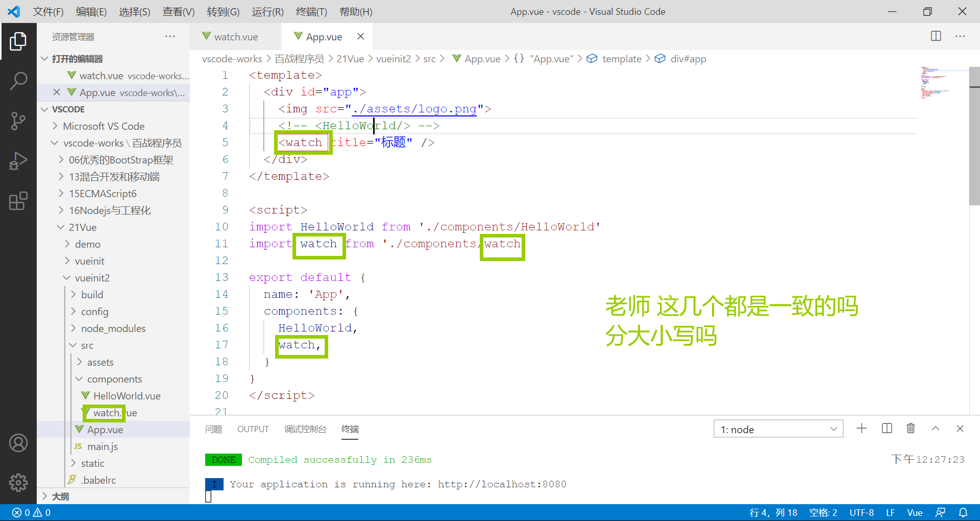Select the 终端 panel tab
Viewport: 980px width, 521px height.
pyautogui.click(x=350, y=429)
